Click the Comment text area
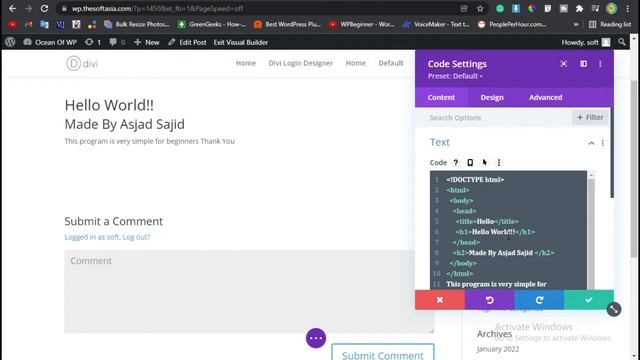640x360 pixels. click(x=249, y=292)
